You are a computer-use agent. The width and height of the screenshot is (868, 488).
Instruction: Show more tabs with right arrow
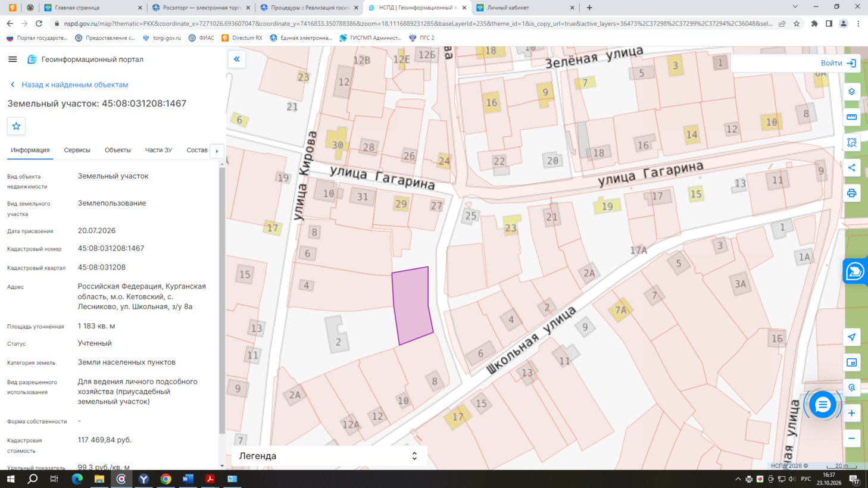[217, 151]
